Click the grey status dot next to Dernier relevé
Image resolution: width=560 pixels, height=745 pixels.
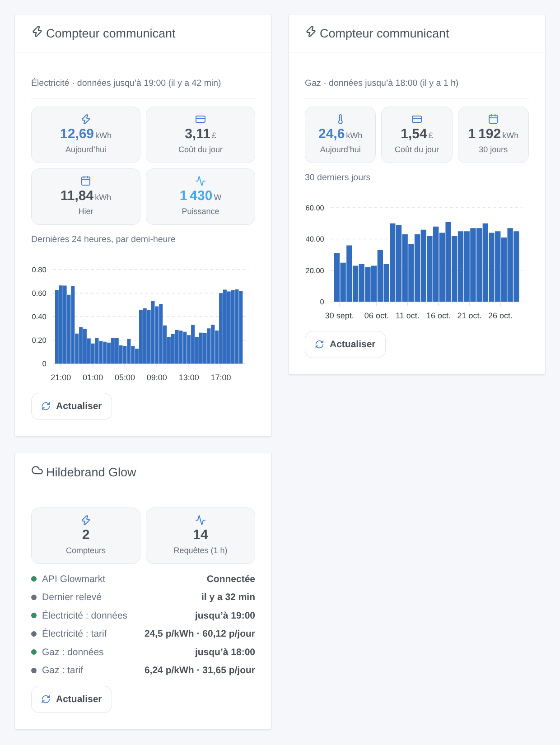click(34, 597)
